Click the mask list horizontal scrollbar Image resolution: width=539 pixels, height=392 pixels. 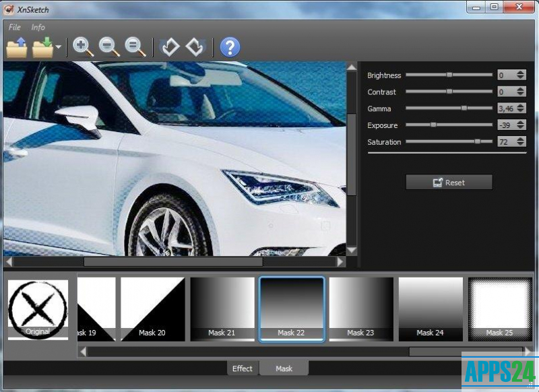click(x=303, y=351)
